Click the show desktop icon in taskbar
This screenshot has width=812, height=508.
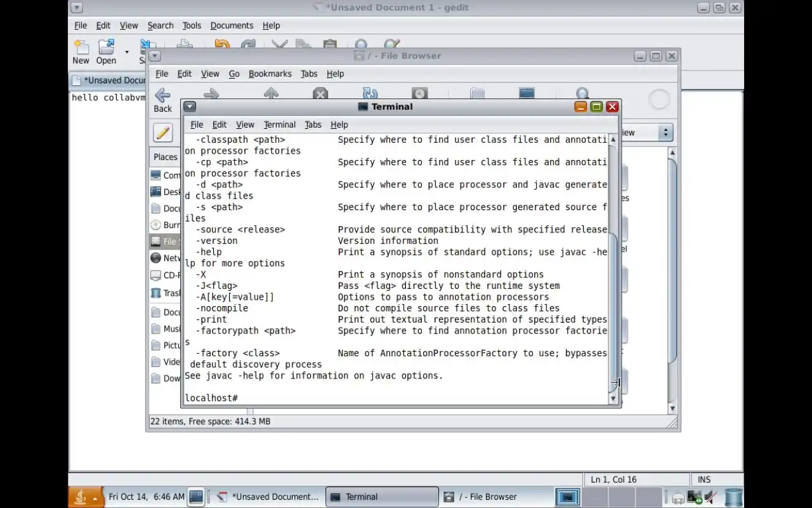(x=196, y=497)
